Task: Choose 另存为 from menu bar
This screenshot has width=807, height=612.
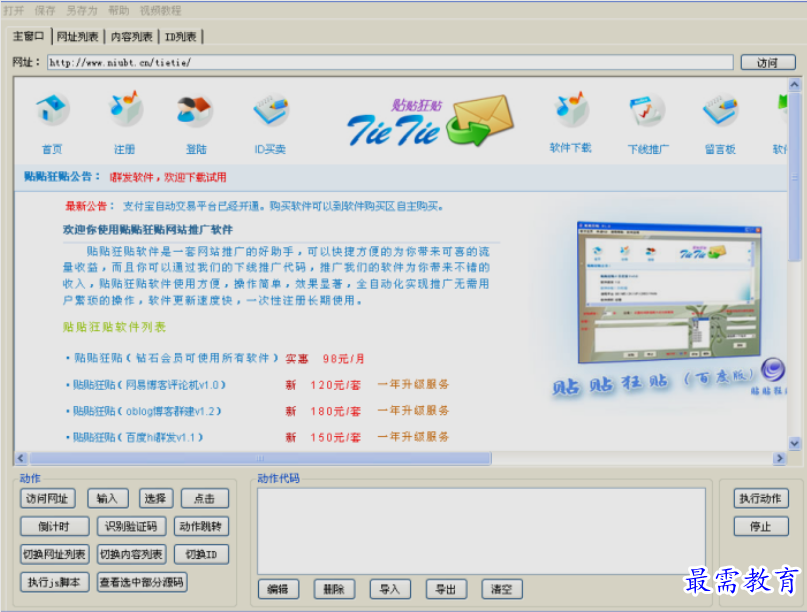Action: [x=81, y=10]
